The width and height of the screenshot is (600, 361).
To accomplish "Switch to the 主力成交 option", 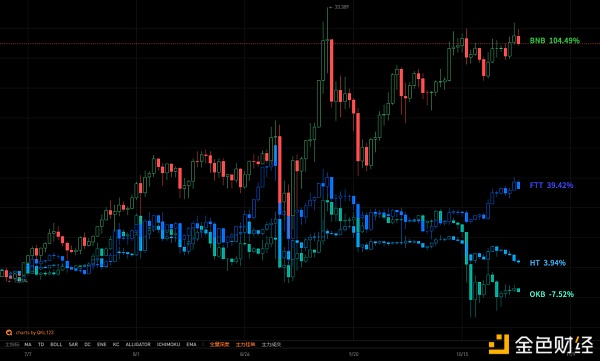I will [x=271, y=345].
